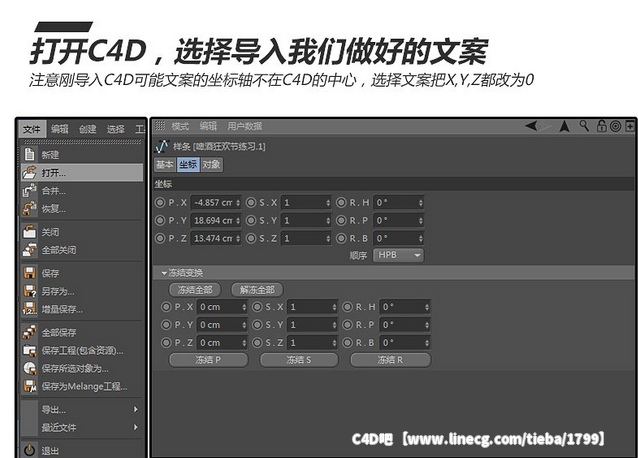
Task: Open the 模式 menu in attribute manager
Action: (x=180, y=126)
